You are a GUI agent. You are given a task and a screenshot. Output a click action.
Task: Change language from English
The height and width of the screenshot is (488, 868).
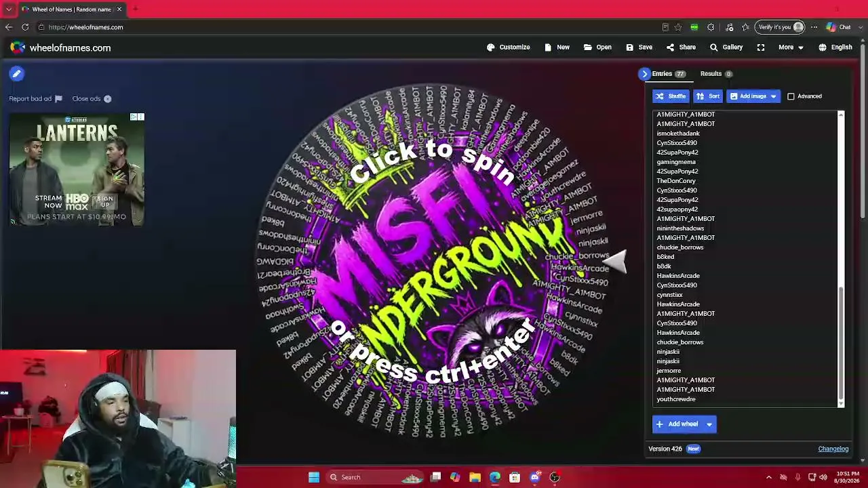pos(835,47)
